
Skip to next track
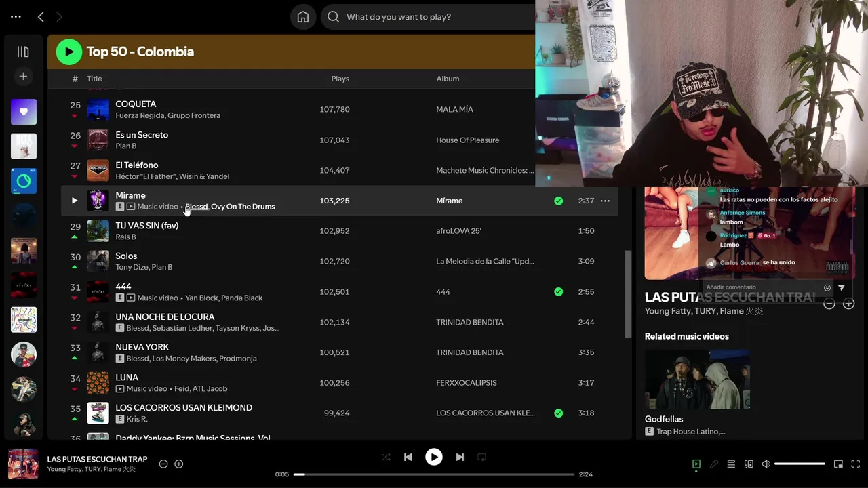[460, 457]
